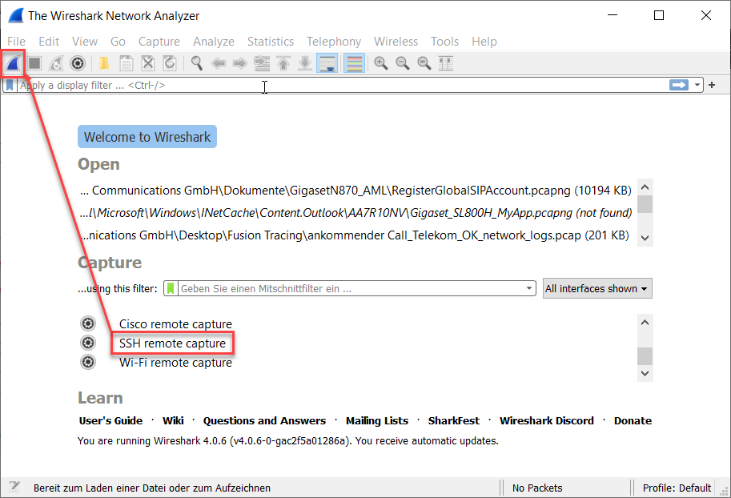This screenshot has width=731, height=498.
Task: Click into the display filter field
Action: pyautogui.click(x=343, y=85)
